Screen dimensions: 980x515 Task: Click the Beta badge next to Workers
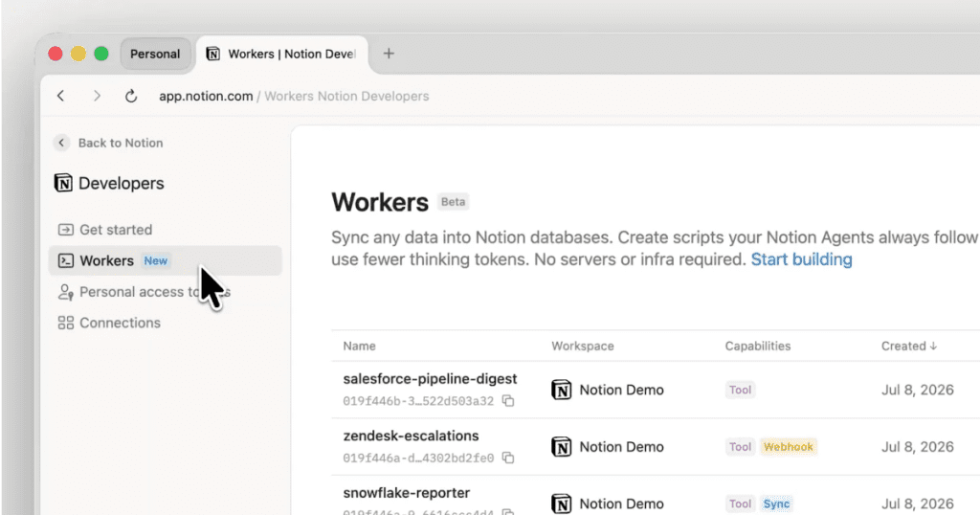[453, 202]
